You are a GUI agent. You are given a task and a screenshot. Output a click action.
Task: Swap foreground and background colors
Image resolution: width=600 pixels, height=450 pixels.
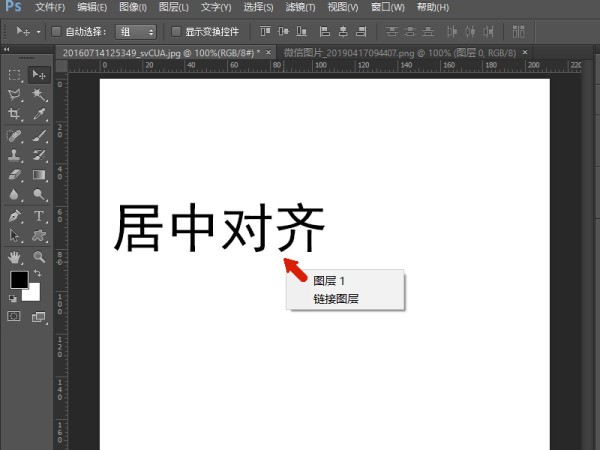point(38,273)
